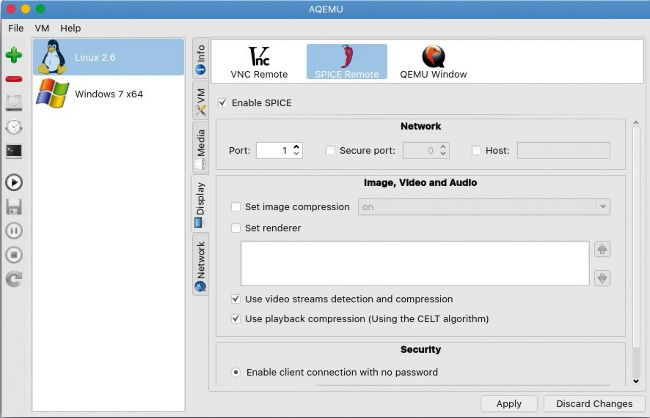Open the VM vertical tab
The image size is (650, 418).
pyautogui.click(x=200, y=100)
